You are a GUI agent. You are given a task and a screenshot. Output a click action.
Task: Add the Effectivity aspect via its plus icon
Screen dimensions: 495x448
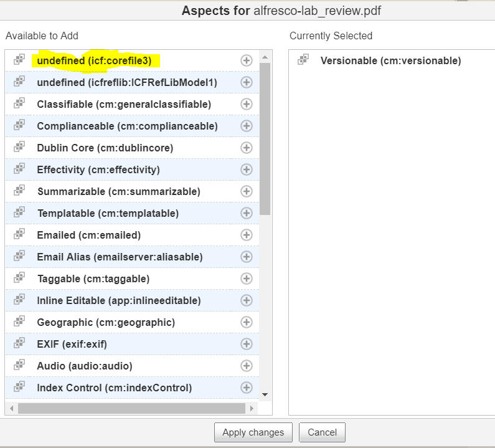pos(246,169)
